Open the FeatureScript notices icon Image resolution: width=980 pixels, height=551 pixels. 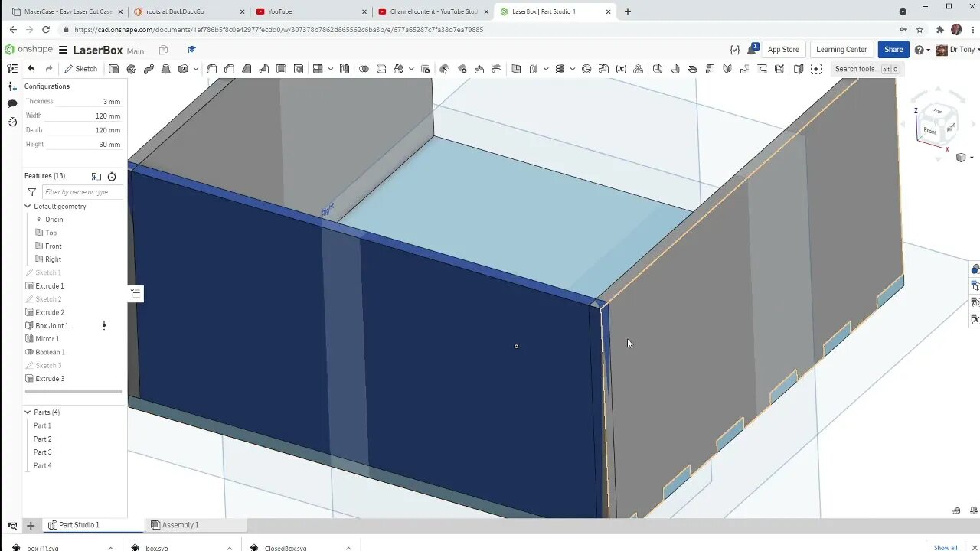pos(734,49)
